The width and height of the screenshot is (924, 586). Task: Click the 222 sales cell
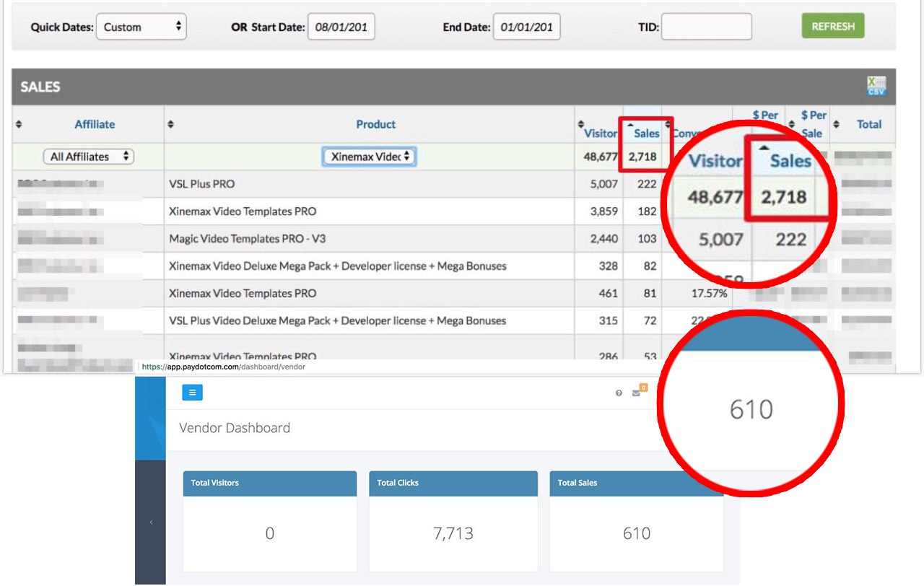tap(647, 184)
